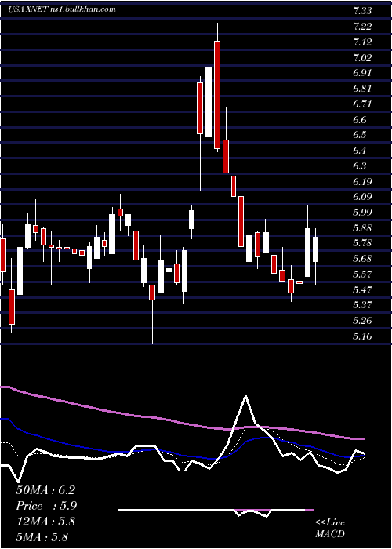Viewport: 392px width, 549px height.
Task: Click the 6.6 price axis label
Action: [x=360, y=120]
